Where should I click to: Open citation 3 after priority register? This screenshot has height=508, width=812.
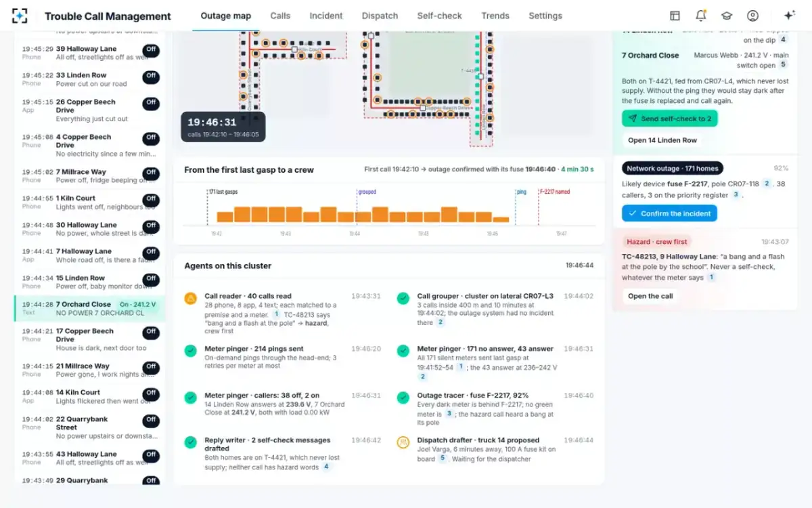735,195
